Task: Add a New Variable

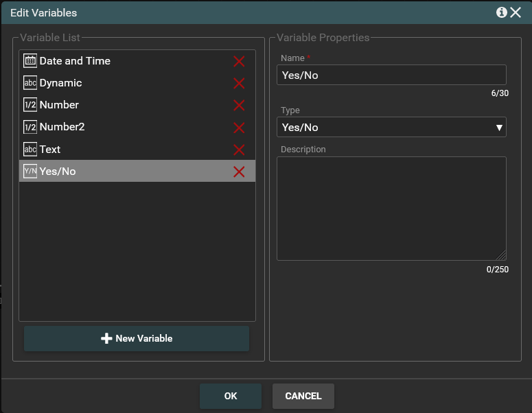Action: 137,338
